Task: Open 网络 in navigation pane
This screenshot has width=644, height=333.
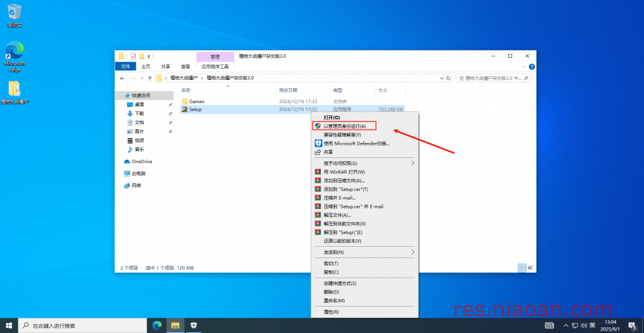Action: [136, 186]
